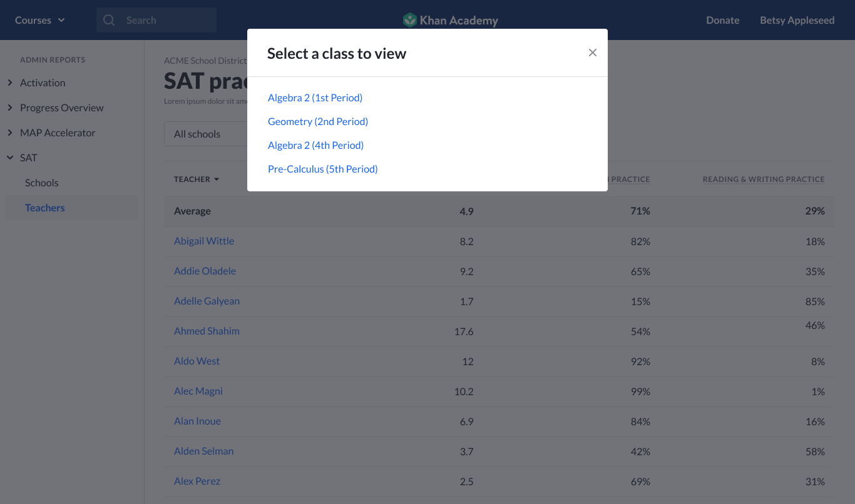This screenshot has height=504, width=855.
Task: Click the search magnifier icon
Action: click(x=109, y=20)
